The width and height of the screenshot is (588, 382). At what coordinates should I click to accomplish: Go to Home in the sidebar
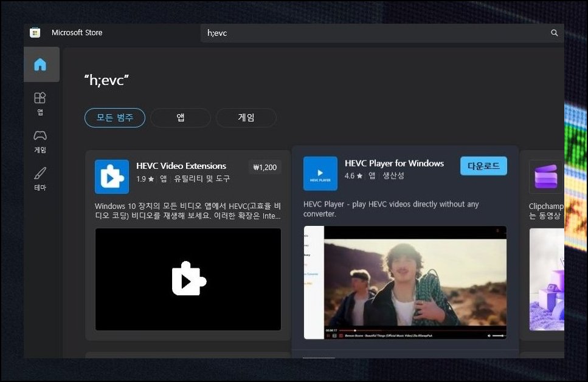[x=40, y=64]
